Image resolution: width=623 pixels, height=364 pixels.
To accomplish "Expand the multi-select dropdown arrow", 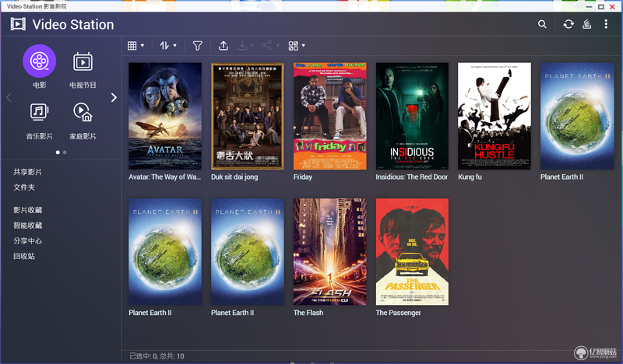I will click(x=304, y=46).
